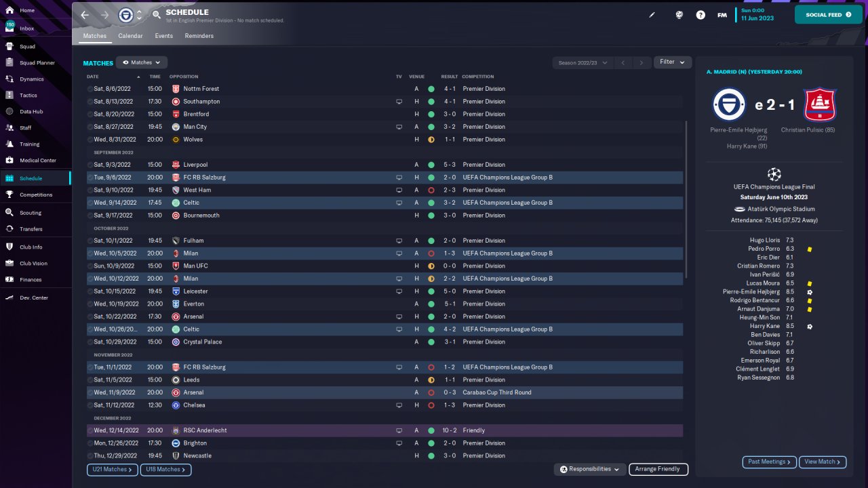
Task: Switch to the Reminders tab
Action: [199, 36]
